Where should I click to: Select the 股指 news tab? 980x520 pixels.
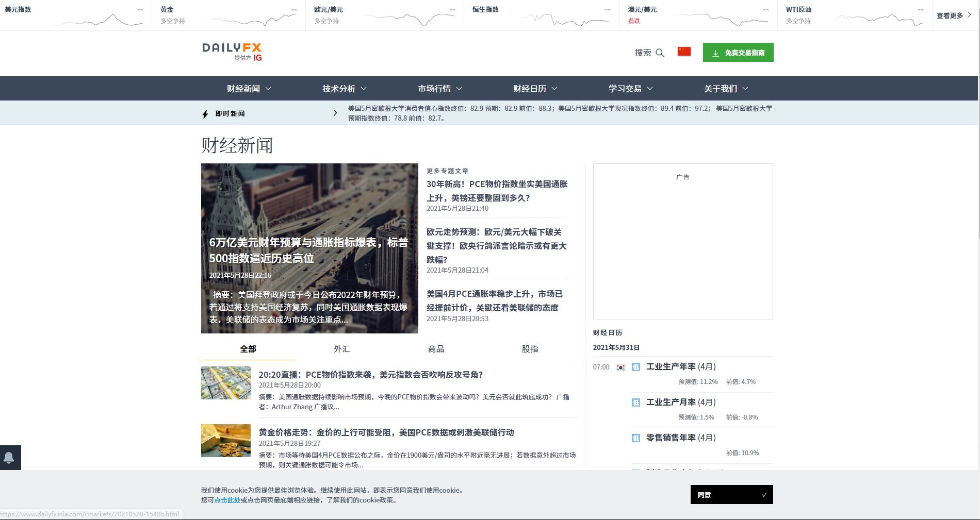point(530,349)
